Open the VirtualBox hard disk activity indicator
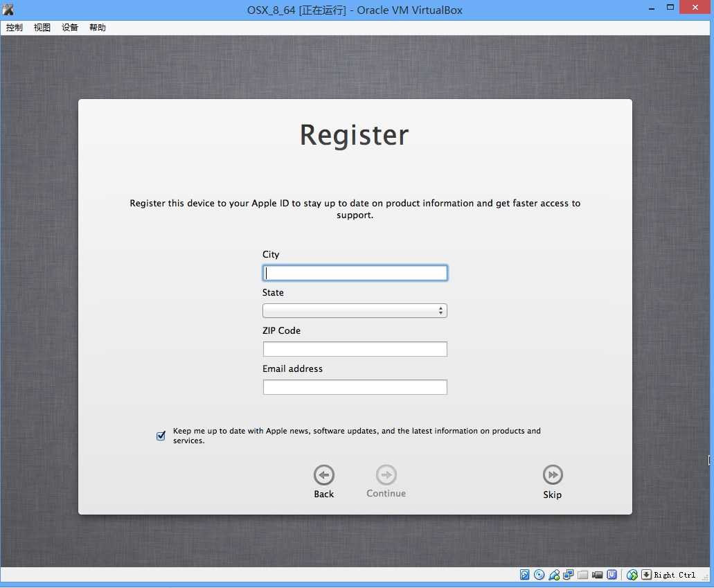The height and width of the screenshot is (588, 714). pyautogui.click(x=524, y=575)
